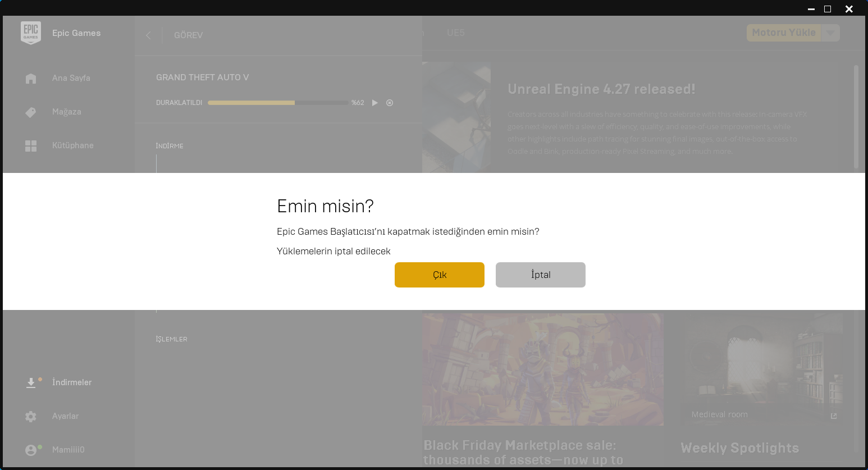This screenshot has width=868, height=470.
Task: Click the İptal button in the dialog
Action: 541,275
